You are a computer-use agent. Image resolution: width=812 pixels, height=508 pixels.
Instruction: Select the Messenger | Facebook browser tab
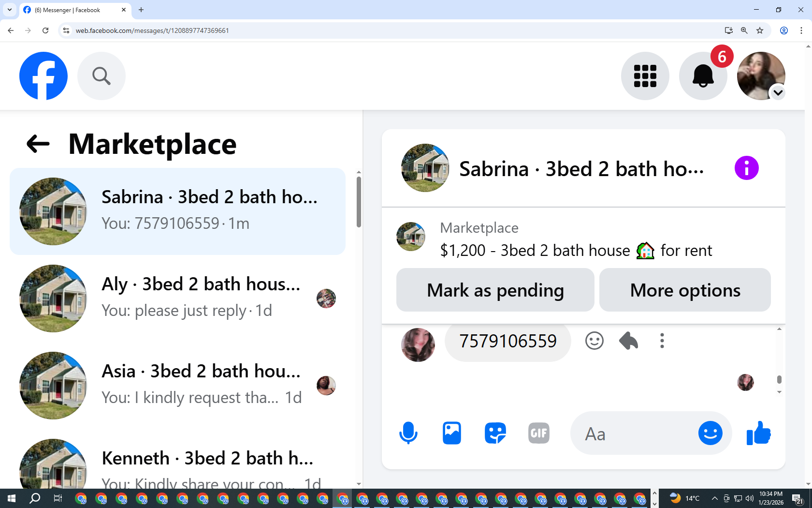pyautogui.click(x=75, y=10)
